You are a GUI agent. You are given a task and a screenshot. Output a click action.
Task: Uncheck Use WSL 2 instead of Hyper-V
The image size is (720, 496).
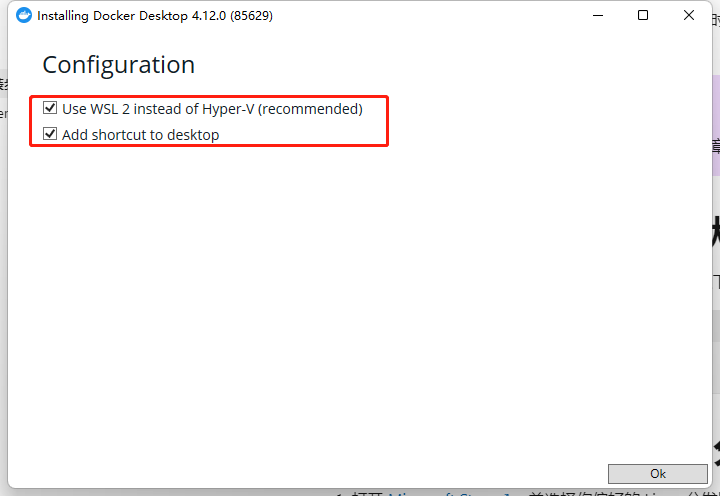pos(50,108)
